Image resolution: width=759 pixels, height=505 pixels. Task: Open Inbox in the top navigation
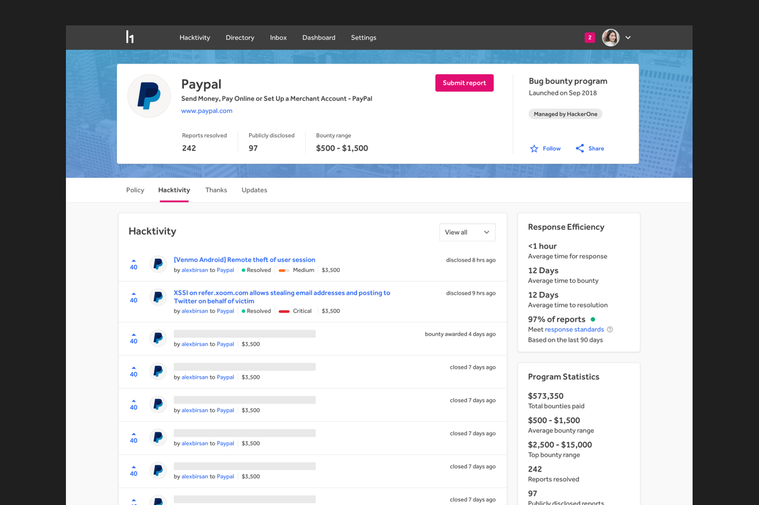tap(278, 37)
